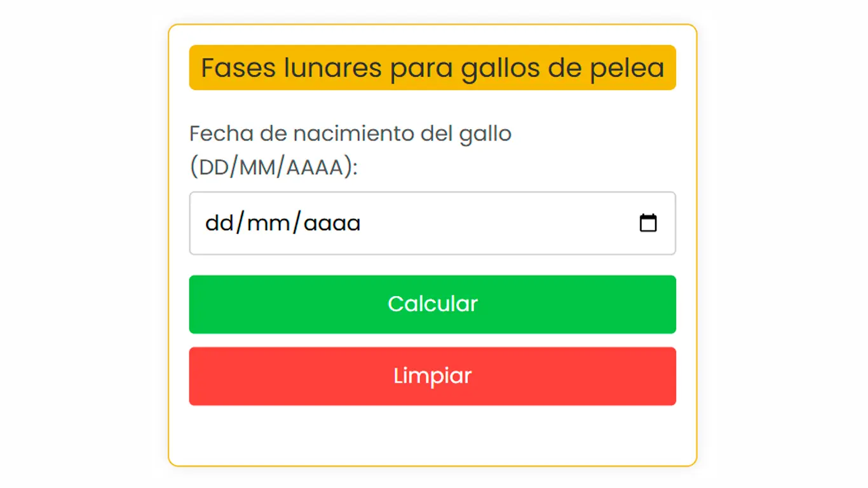868x488 pixels.
Task: Set focus on the day portion 'dd'
Action: [219, 224]
